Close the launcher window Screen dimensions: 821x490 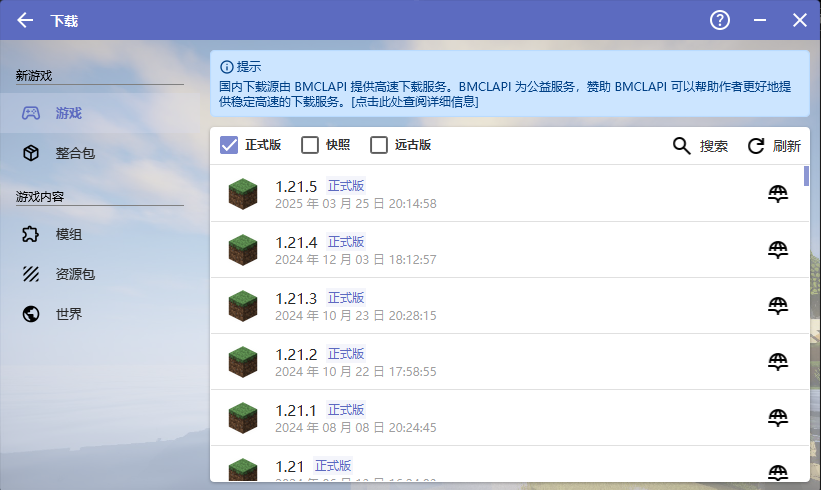800,20
